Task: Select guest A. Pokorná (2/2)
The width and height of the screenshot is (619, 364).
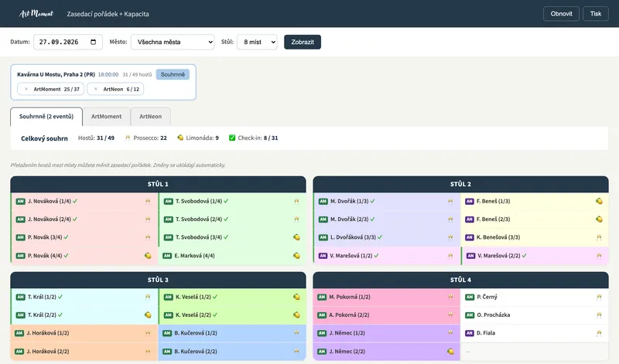Action: tap(387, 315)
